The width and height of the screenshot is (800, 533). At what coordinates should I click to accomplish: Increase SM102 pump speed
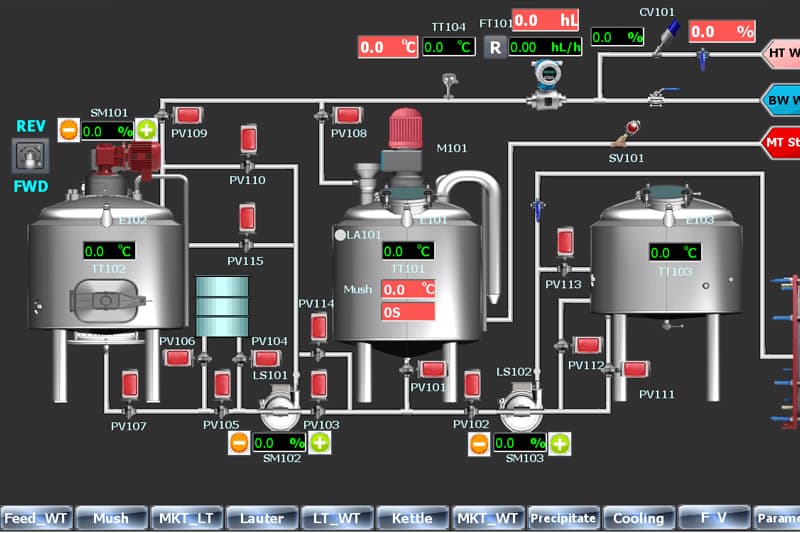point(320,443)
